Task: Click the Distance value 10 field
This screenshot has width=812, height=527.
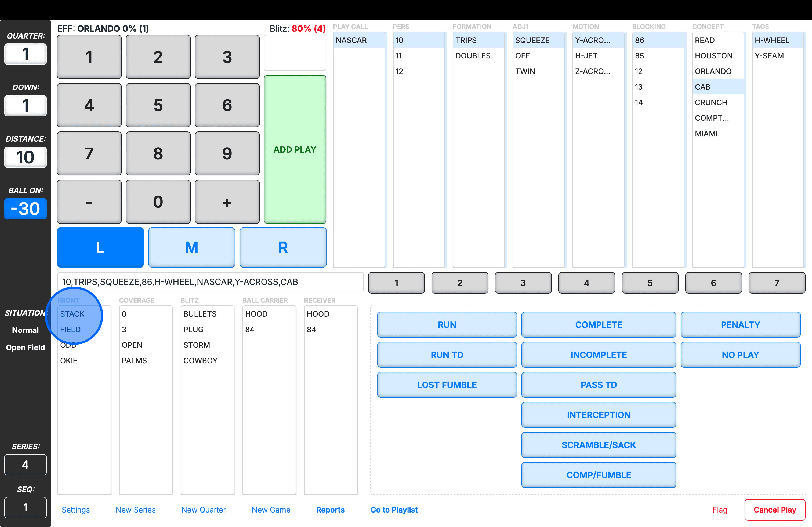Action: (x=25, y=157)
